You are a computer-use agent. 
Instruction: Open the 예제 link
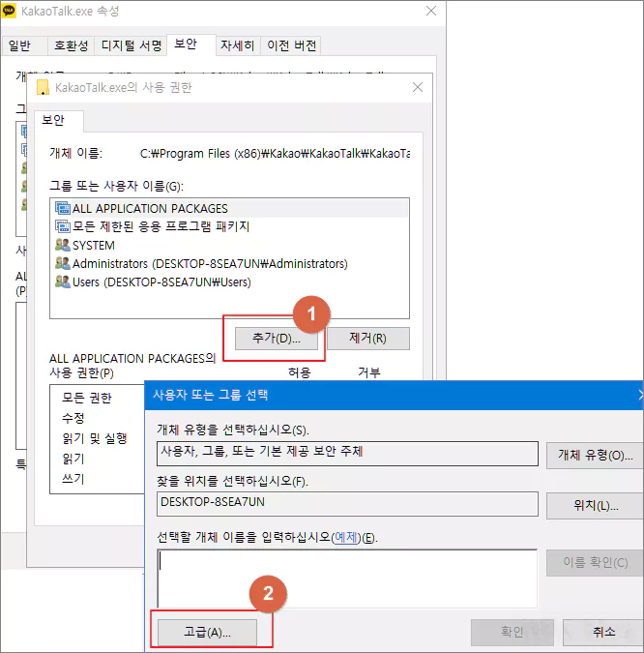346,537
